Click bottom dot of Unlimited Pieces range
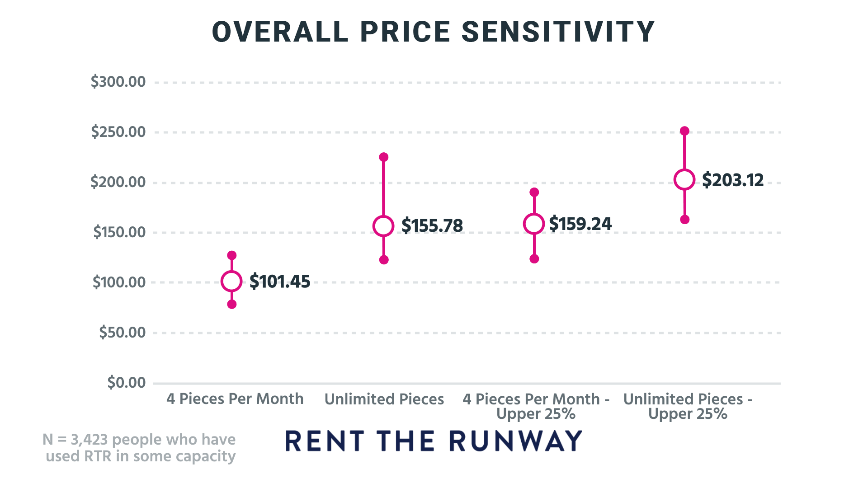The height and width of the screenshot is (488, 868). tap(384, 260)
